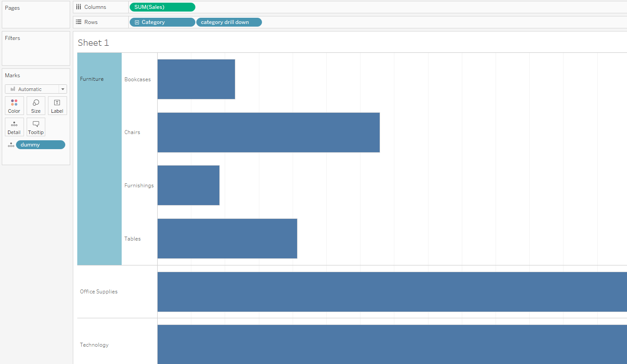Select the dummy pill on Marks
The image size is (627, 364).
40,145
